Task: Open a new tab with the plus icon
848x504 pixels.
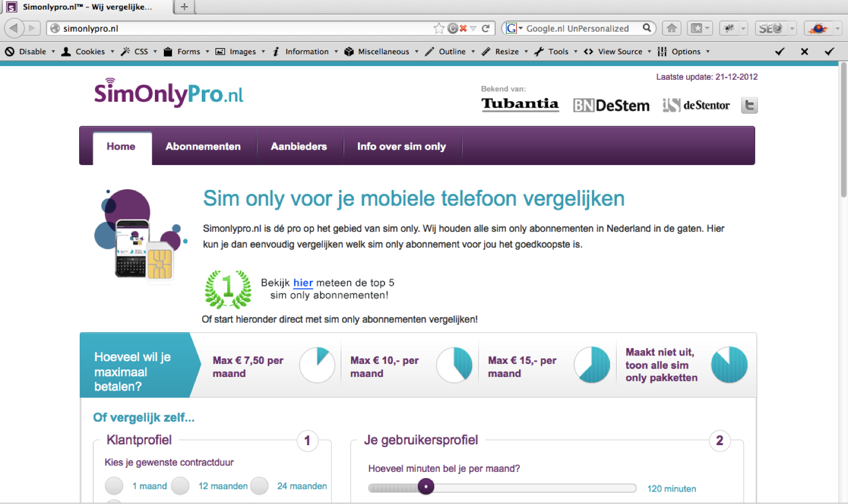Action: pos(184,7)
